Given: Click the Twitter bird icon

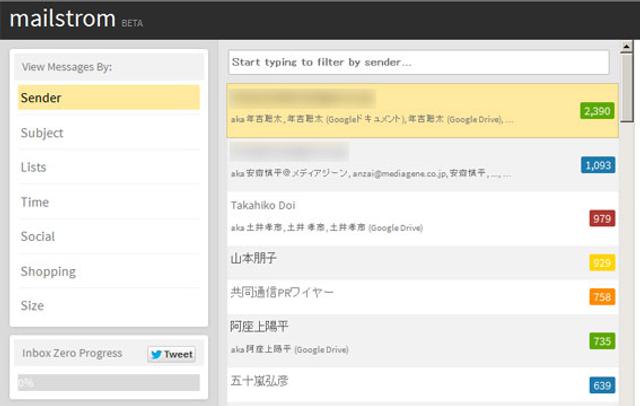Looking at the screenshot, I should (x=156, y=354).
